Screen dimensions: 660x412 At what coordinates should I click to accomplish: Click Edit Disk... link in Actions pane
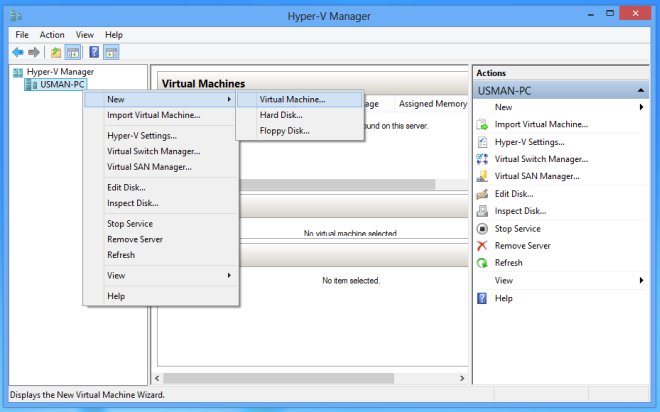pos(514,194)
